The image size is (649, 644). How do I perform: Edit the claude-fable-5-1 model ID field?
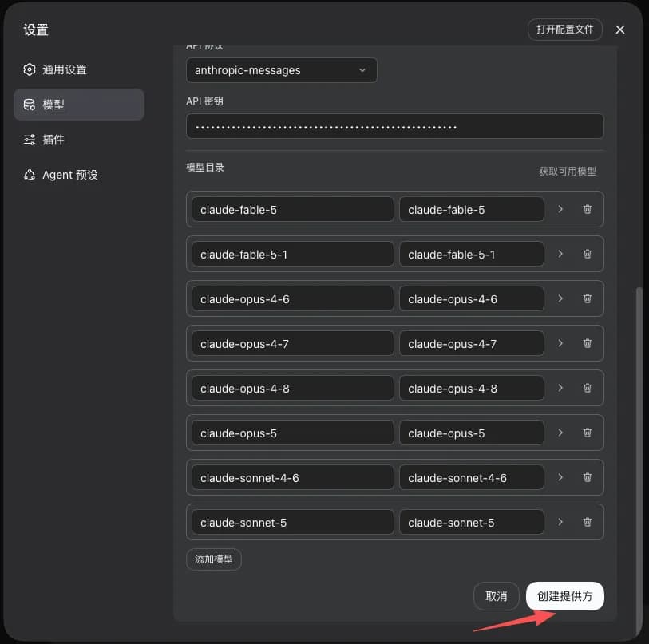(293, 254)
